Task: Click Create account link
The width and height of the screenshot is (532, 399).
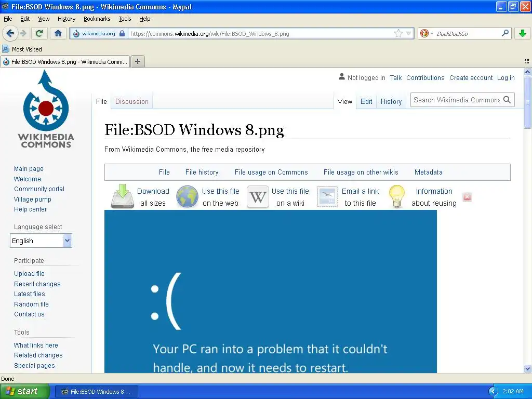Action: click(471, 78)
